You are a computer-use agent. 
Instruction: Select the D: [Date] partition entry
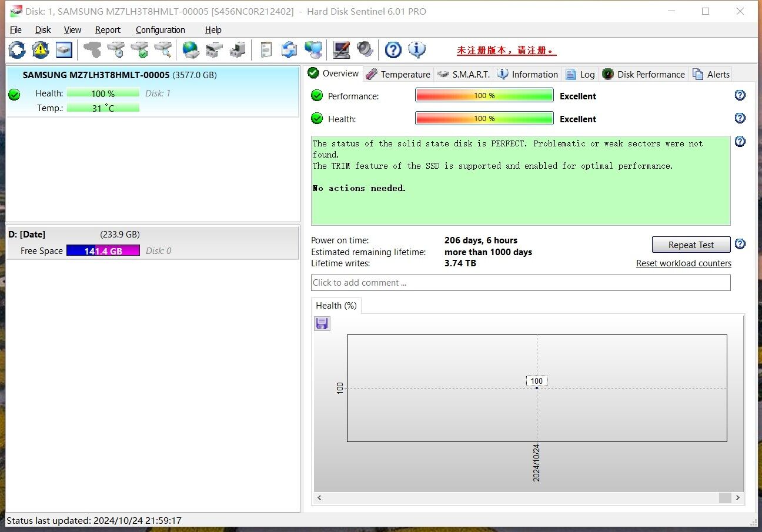pos(152,242)
